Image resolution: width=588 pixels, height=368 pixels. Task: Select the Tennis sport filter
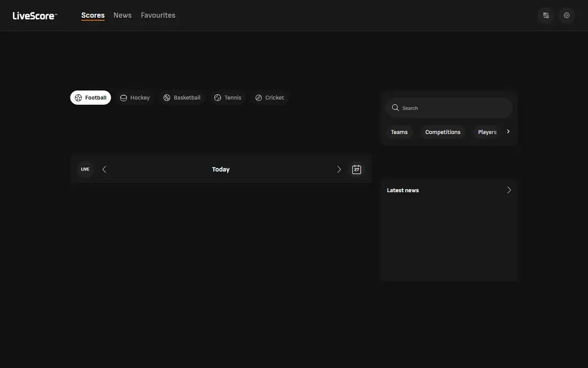click(228, 97)
